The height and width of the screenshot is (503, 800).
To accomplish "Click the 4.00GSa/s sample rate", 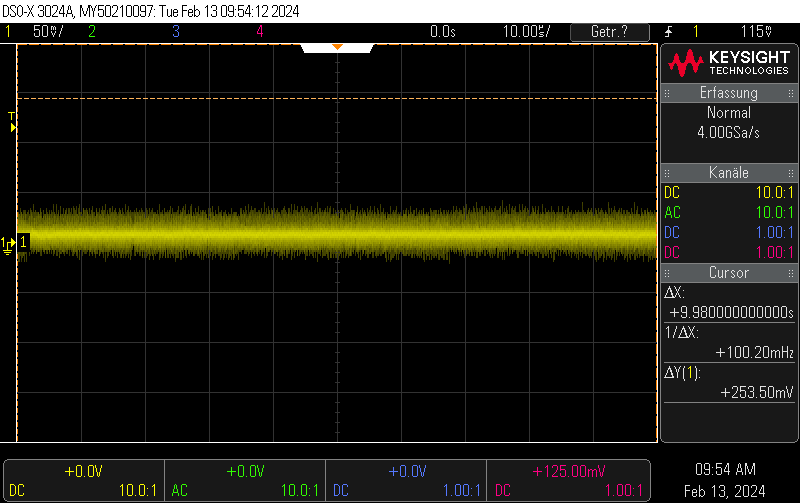I will click(729, 133).
